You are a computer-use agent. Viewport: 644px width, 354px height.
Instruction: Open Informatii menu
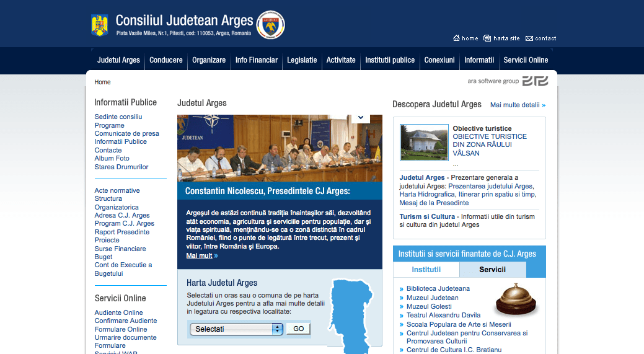pyautogui.click(x=479, y=60)
